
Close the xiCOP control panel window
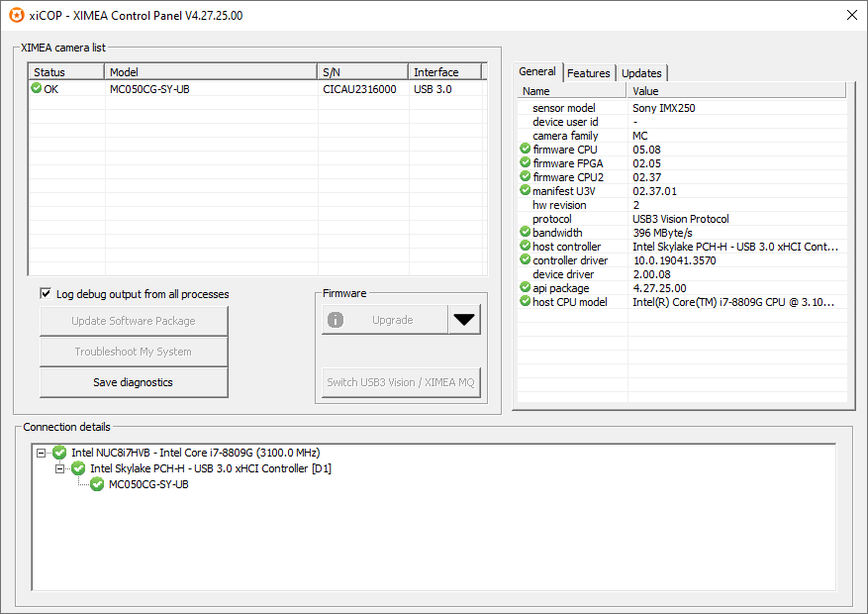coord(852,15)
